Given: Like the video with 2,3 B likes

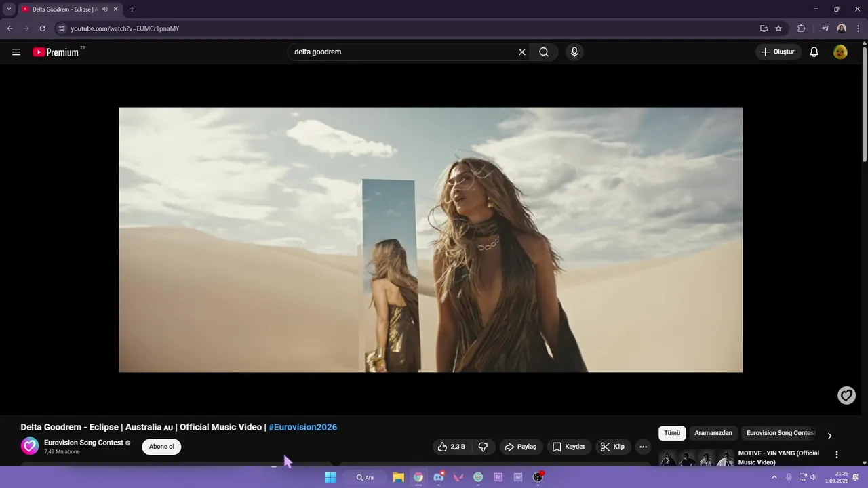Looking at the screenshot, I should pos(452,447).
